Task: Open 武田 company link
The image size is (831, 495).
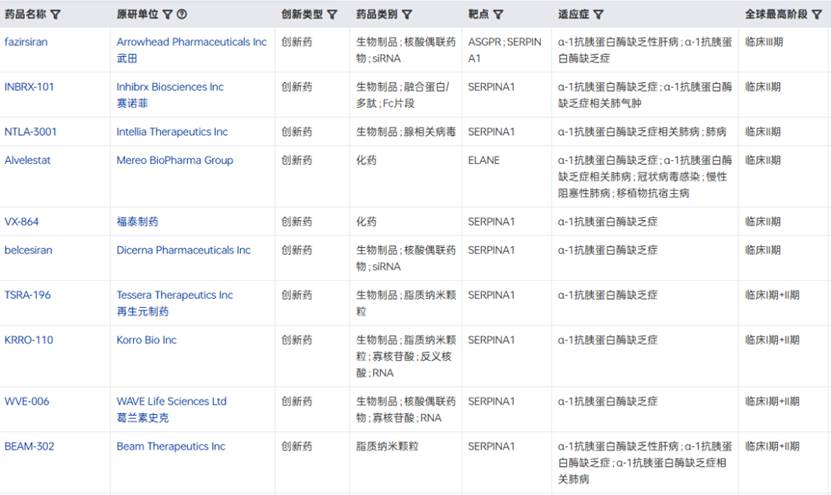Action: (127, 58)
